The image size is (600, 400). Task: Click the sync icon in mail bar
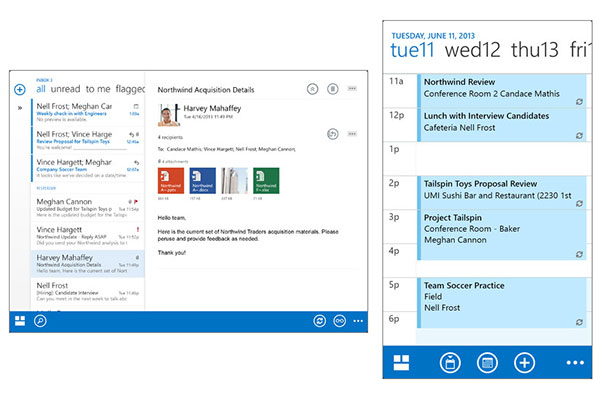tap(319, 321)
